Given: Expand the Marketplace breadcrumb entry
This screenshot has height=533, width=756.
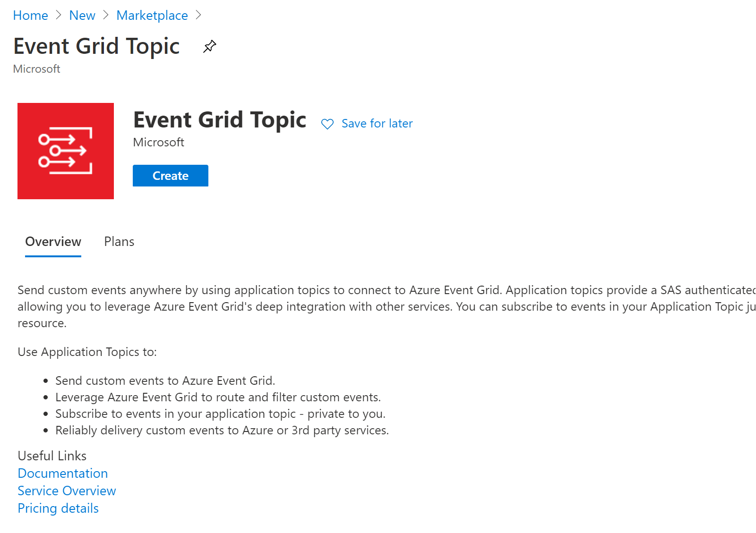Looking at the screenshot, I should pyautogui.click(x=152, y=15).
